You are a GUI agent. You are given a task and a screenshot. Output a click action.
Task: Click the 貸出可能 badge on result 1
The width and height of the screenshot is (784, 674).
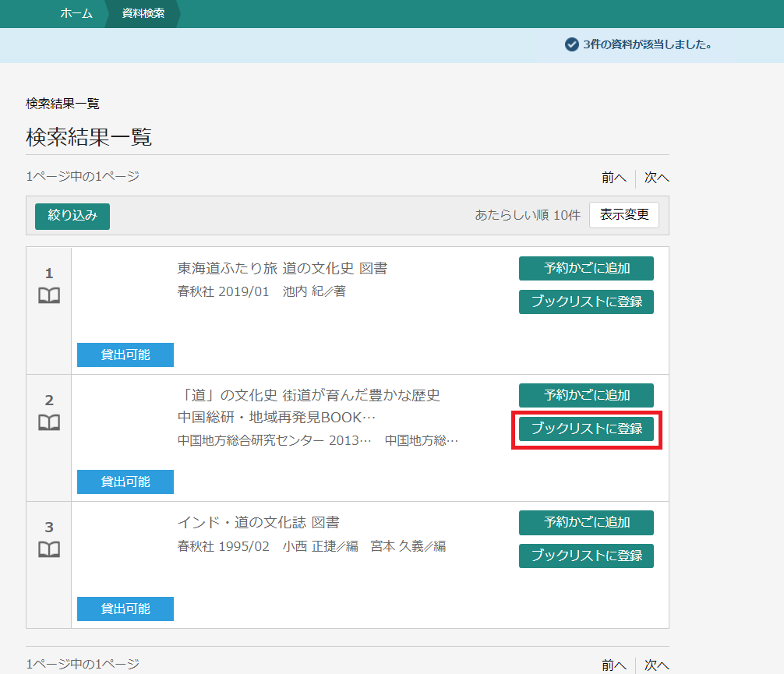(125, 355)
